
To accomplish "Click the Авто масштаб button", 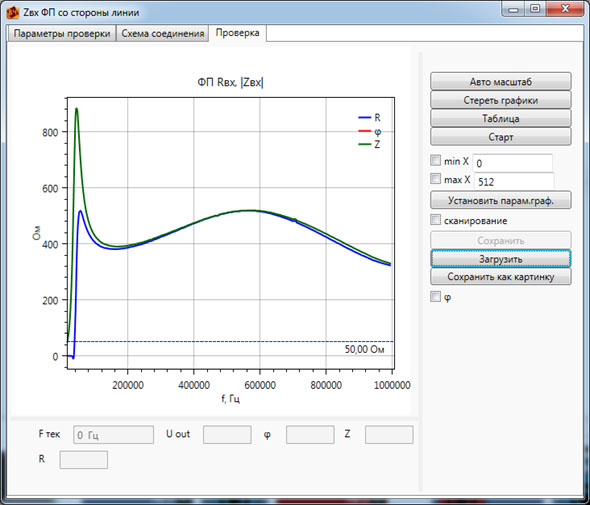I will 500,82.
